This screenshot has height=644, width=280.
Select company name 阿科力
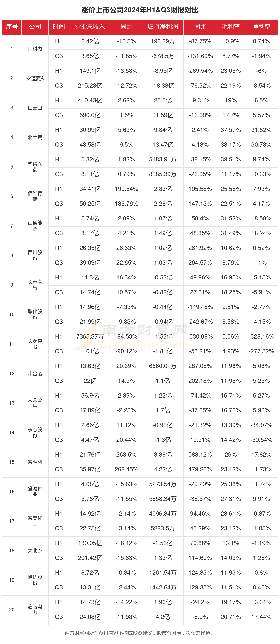pos(35,49)
